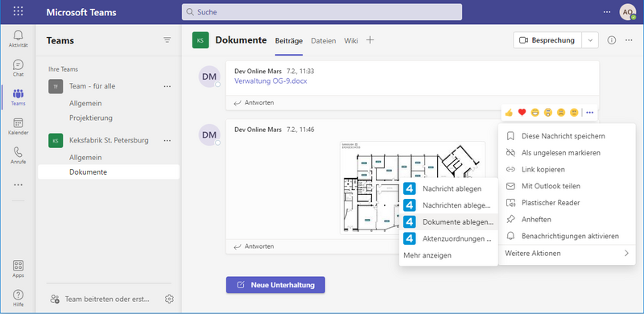The image size is (644, 314).
Task: Select Nachricht ablegen
Action: [x=448, y=188]
